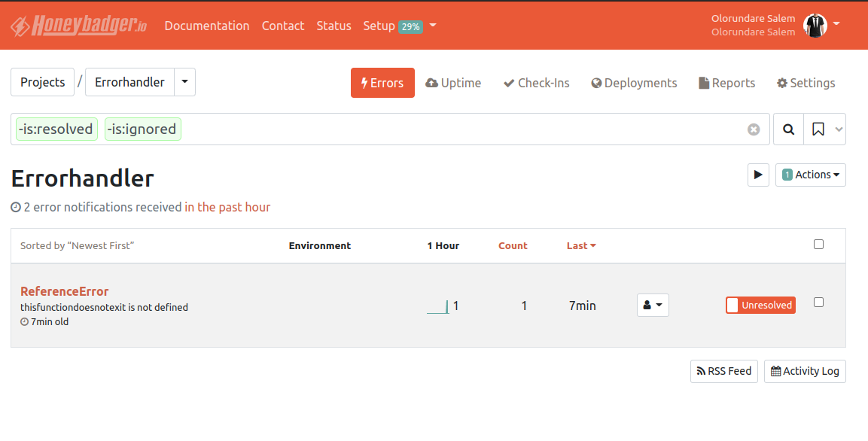Image resolution: width=868 pixels, height=441 pixels.
Task: Open the Actions dropdown menu
Action: (x=811, y=175)
